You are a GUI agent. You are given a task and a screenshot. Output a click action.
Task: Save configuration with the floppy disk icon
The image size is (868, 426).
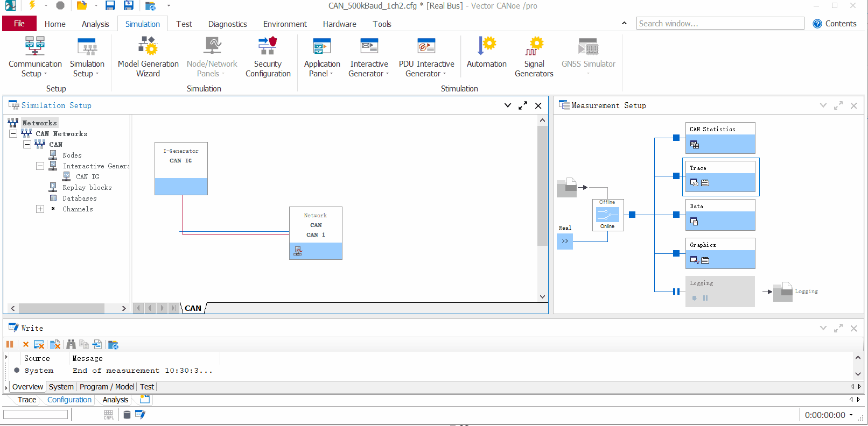pos(110,5)
